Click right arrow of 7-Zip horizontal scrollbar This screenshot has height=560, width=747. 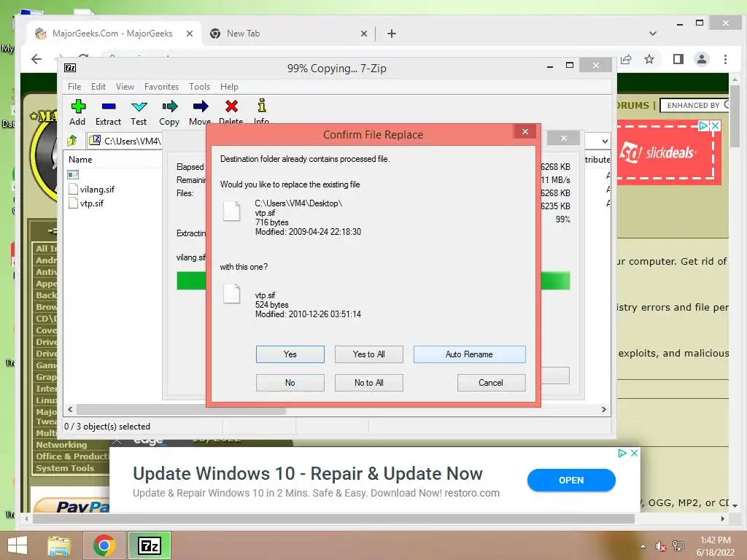[x=604, y=410]
